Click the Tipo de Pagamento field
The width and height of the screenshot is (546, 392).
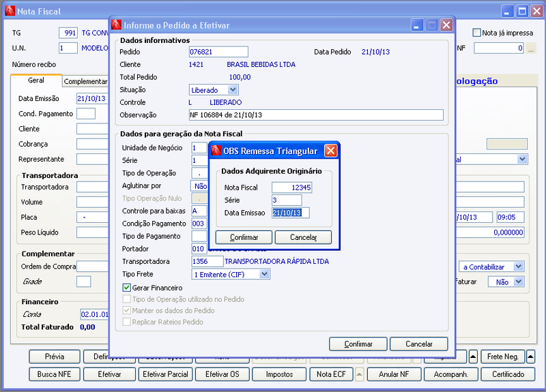click(x=199, y=236)
